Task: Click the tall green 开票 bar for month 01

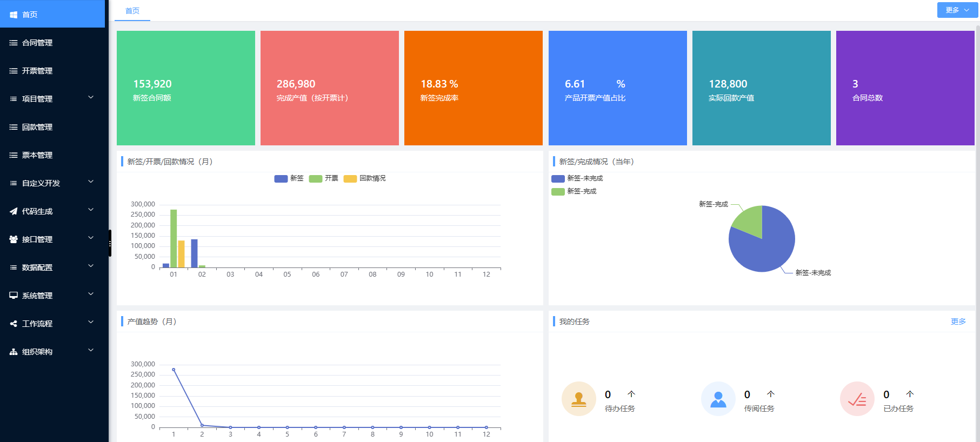Action: click(x=174, y=238)
